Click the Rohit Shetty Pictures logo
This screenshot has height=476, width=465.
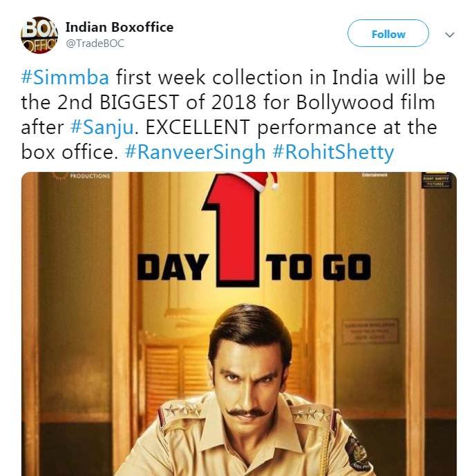coord(435,181)
